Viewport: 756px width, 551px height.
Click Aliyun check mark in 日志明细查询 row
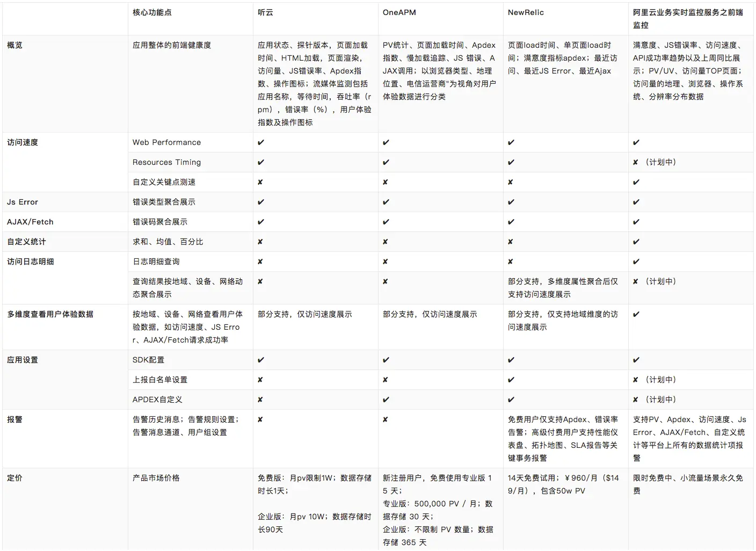636,262
